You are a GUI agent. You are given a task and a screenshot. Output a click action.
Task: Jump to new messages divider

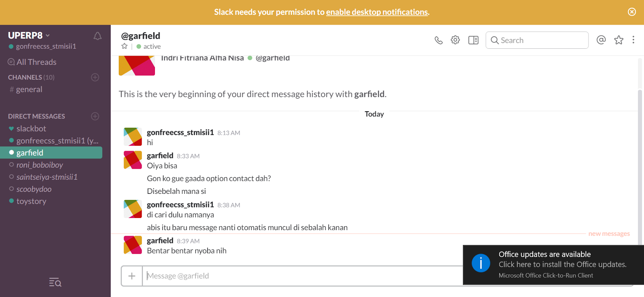pos(609,233)
